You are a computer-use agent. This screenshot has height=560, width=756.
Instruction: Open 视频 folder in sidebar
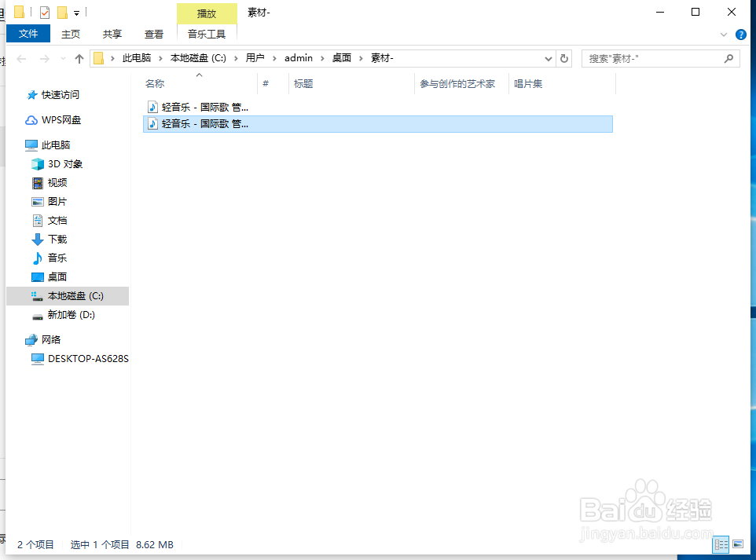[57, 183]
